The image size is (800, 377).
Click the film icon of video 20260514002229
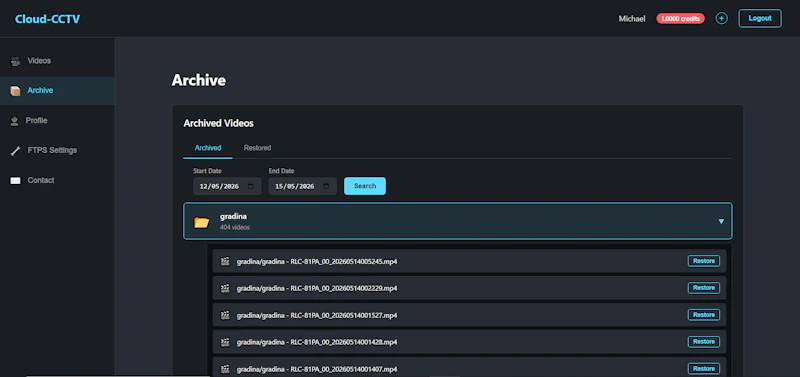224,288
